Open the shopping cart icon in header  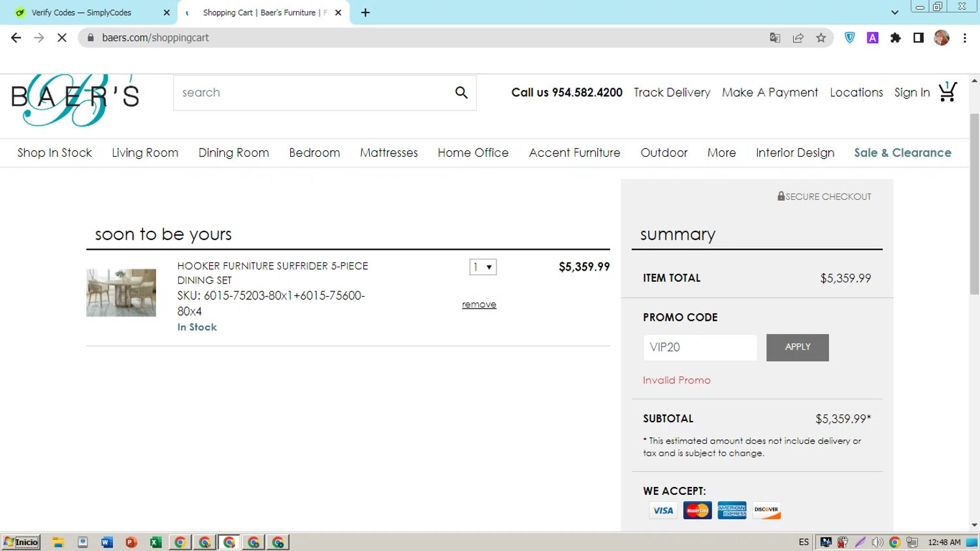click(947, 92)
